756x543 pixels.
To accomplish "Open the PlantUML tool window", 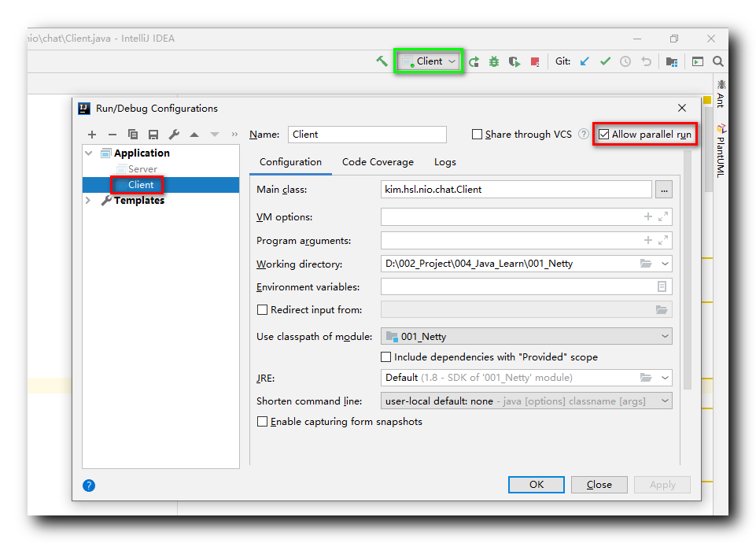I will pyautogui.click(x=721, y=151).
